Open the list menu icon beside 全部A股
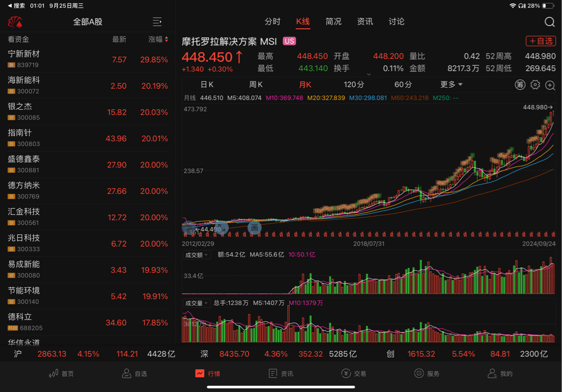 tap(157, 22)
